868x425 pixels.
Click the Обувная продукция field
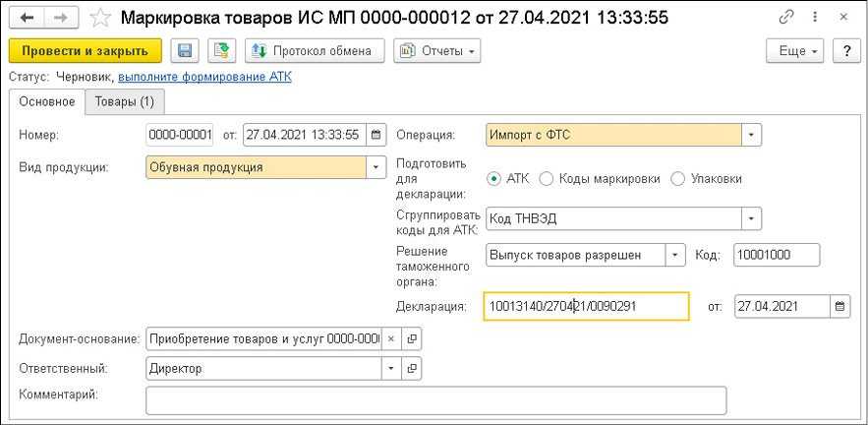point(257,167)
